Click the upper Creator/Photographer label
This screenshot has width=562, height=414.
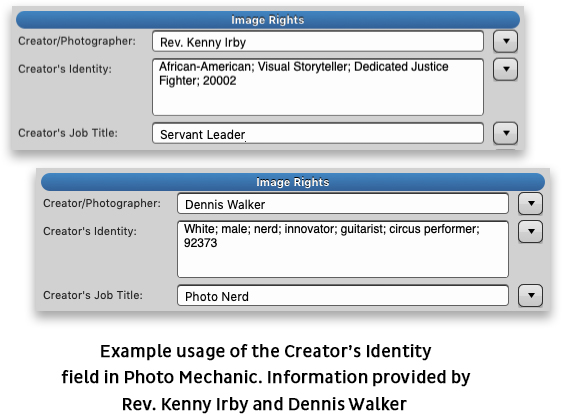[77, 41]
